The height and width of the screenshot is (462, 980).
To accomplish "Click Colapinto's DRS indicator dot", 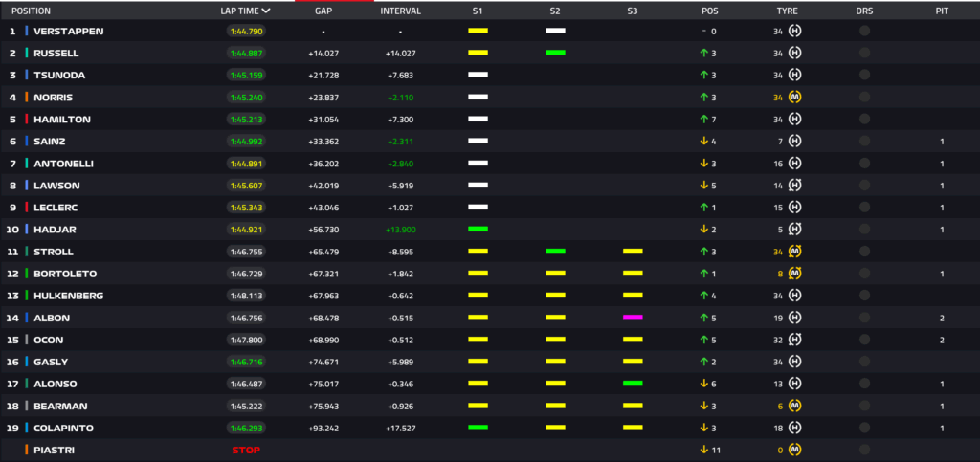I will tap(864, 428).
